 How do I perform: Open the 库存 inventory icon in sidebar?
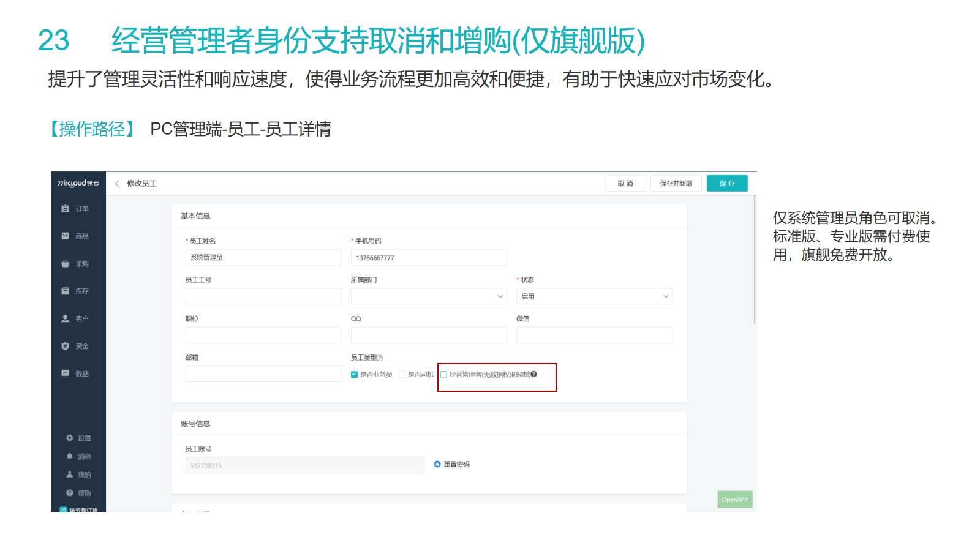tap(65, 291)
